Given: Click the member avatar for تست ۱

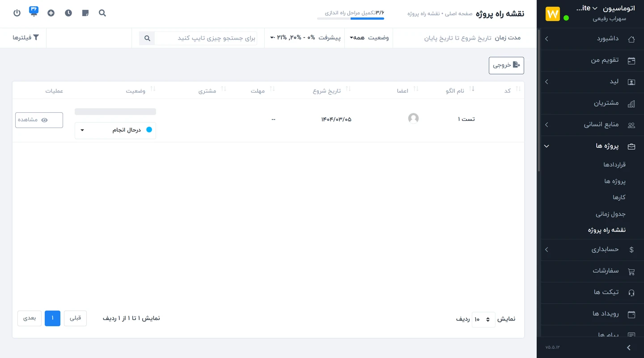Looking at the screenshot, I should [414, 119].
